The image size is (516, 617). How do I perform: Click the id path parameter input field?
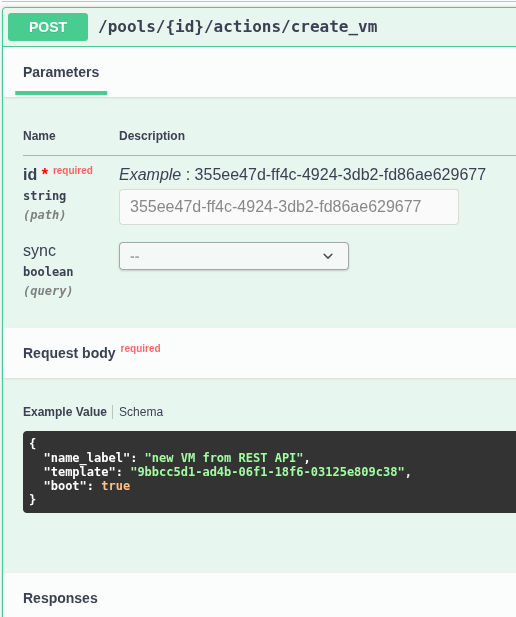pyautogui.click(x=289, y=207)
